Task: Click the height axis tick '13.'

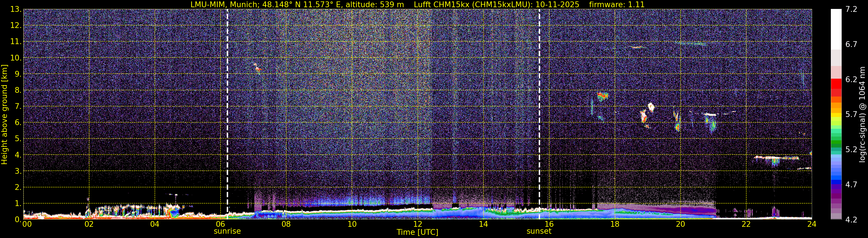Action: pyautogui.click(x=16, y=10)
